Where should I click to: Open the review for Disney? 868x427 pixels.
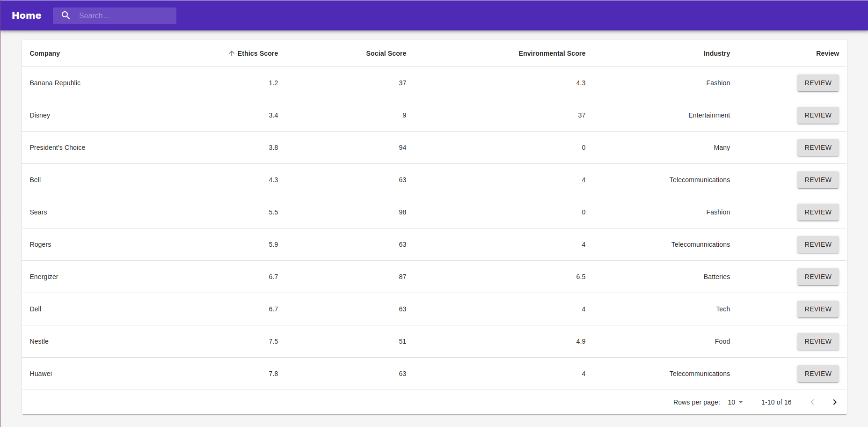point(818,115)
